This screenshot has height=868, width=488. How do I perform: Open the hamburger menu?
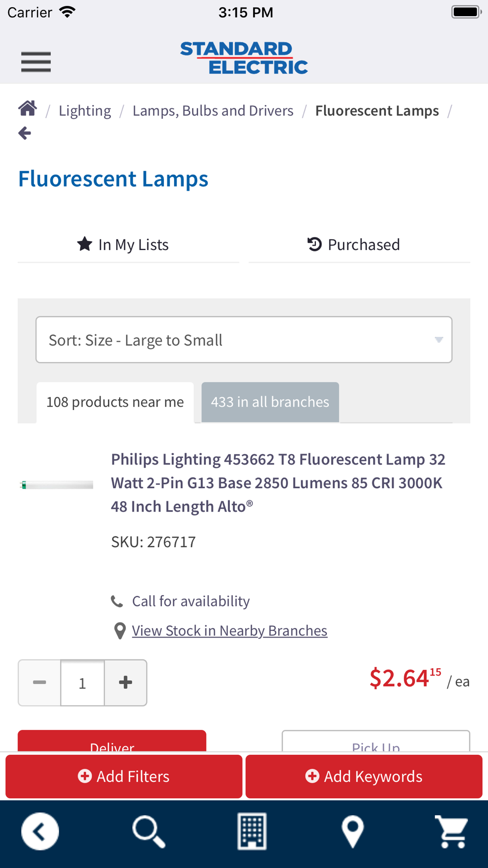pyautogui.click(x=36, y=62)
